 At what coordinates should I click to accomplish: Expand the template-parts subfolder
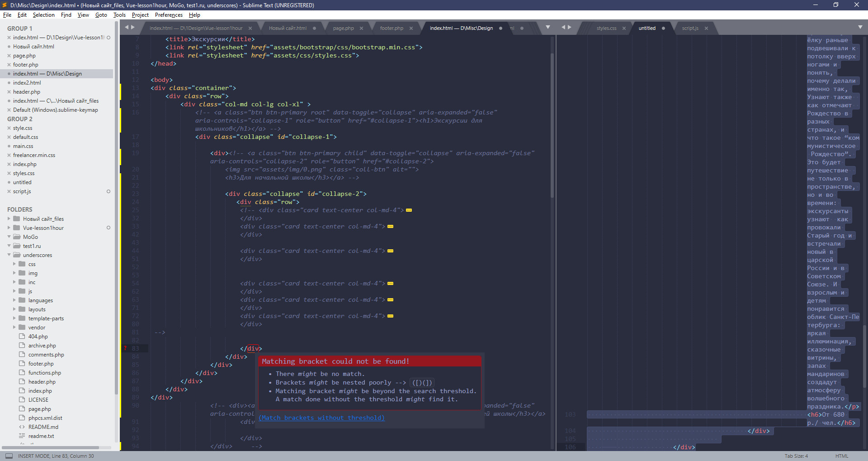14,318
